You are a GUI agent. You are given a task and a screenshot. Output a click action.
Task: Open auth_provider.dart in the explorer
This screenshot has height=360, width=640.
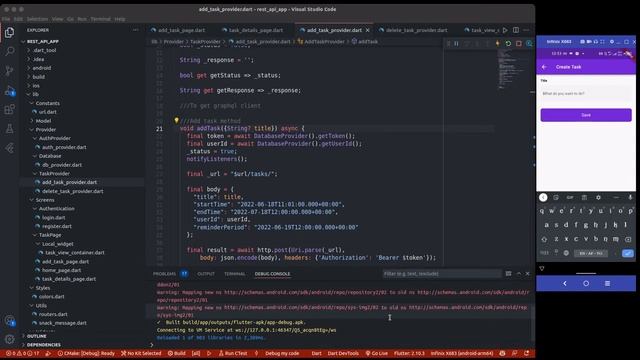coord(64,147)
